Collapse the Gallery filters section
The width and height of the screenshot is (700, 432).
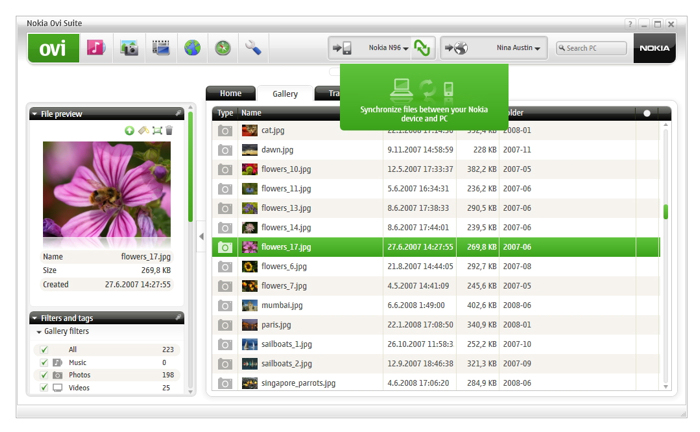tap(39, 331)
